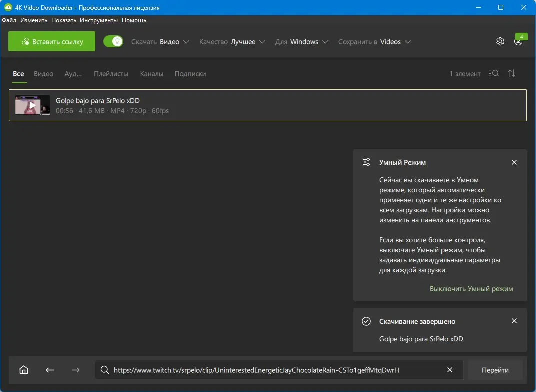Image resolution: width=536 pixels, height=392 pixels.
Task: Open the Помощь menu
Action: click(134, 20)
